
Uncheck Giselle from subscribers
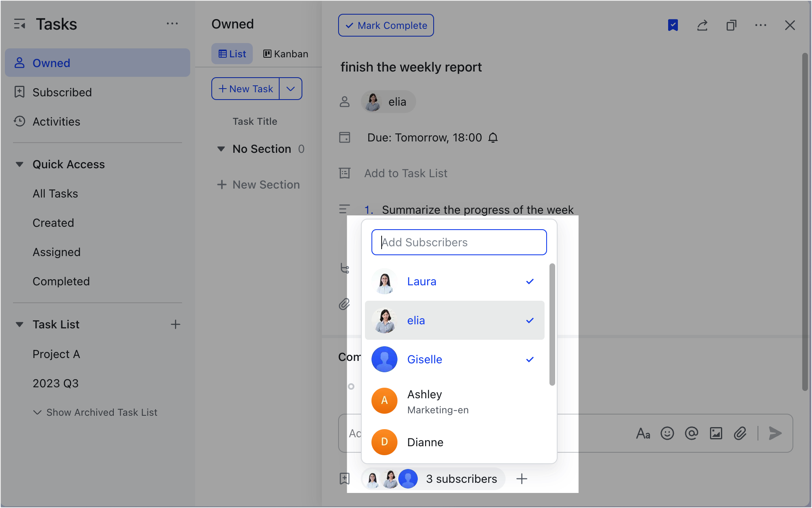coord(530,359)
